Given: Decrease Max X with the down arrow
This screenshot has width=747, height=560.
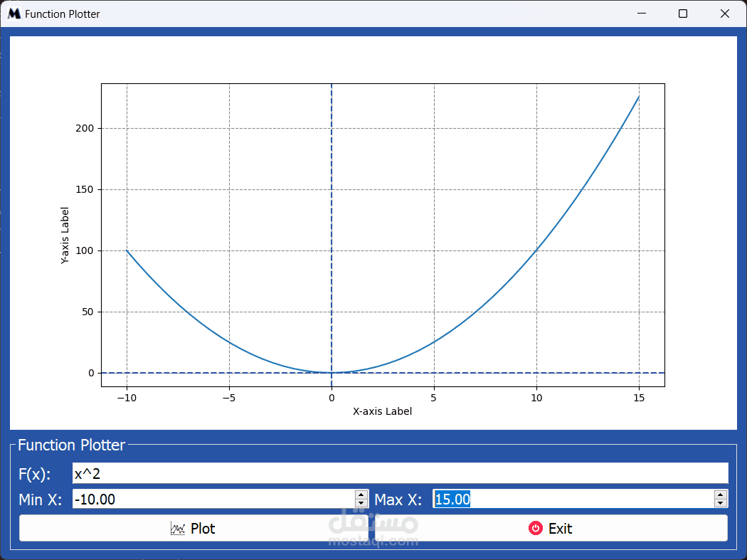Looking at the screenshot, I should pyautogui.click(x=721, y=503).
